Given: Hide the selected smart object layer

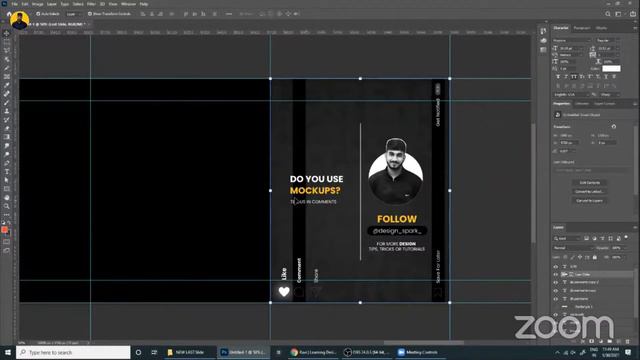Looking at the screenshot, I should [x=556, y=274].
